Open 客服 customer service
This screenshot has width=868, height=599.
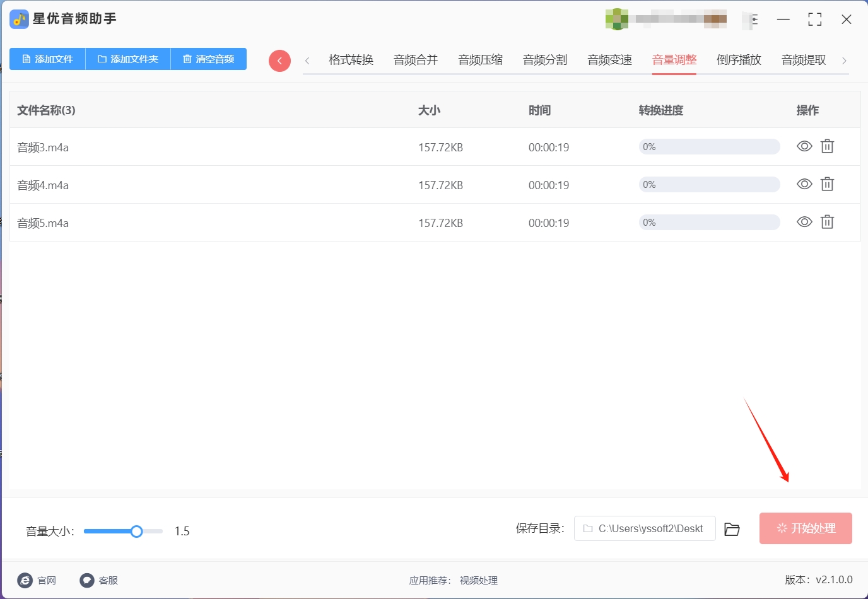[99, 580]
